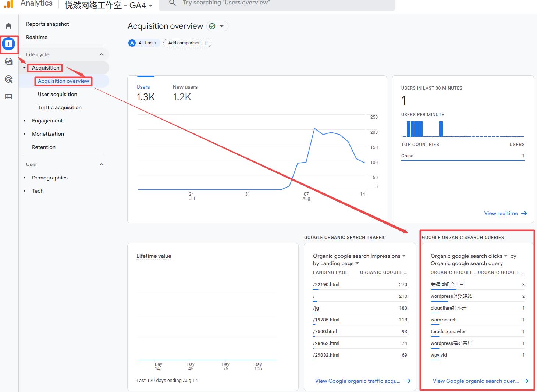
Task: Open Realtime report
Action: 37,37
